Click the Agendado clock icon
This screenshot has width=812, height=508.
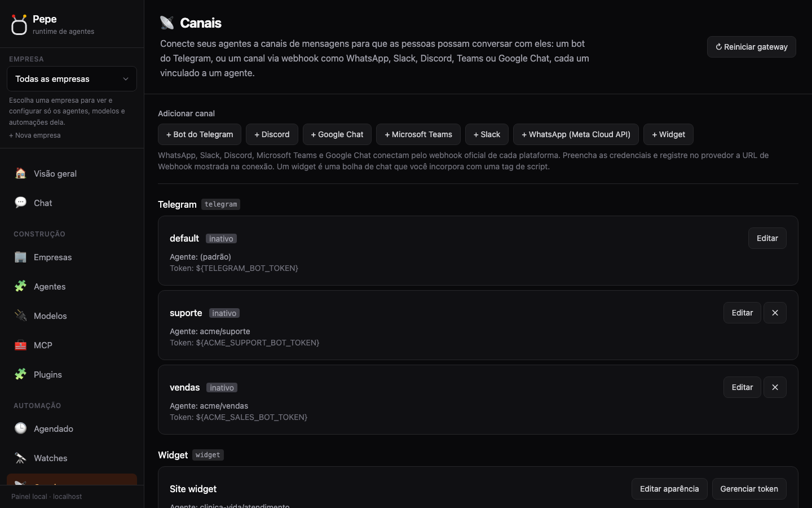[20, 428]
